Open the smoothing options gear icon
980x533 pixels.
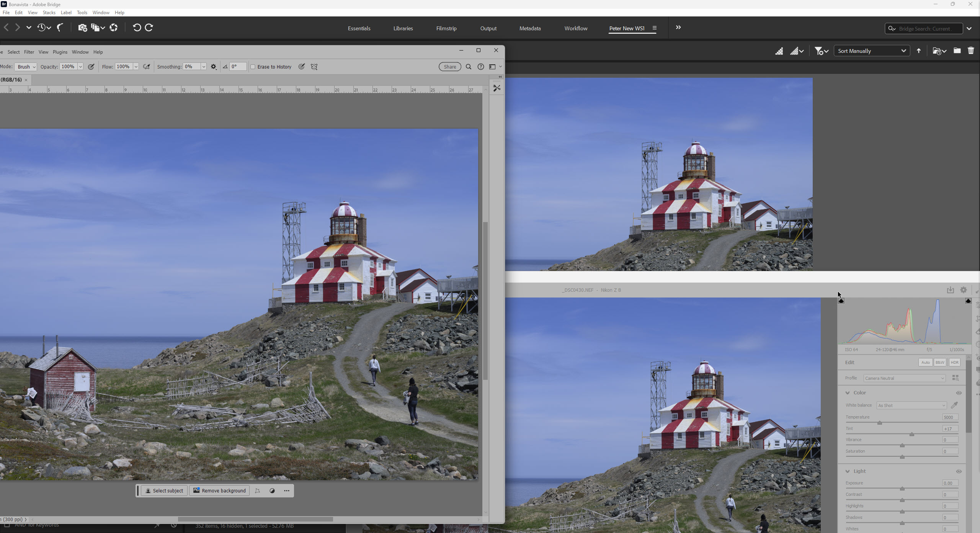point(214,67)
